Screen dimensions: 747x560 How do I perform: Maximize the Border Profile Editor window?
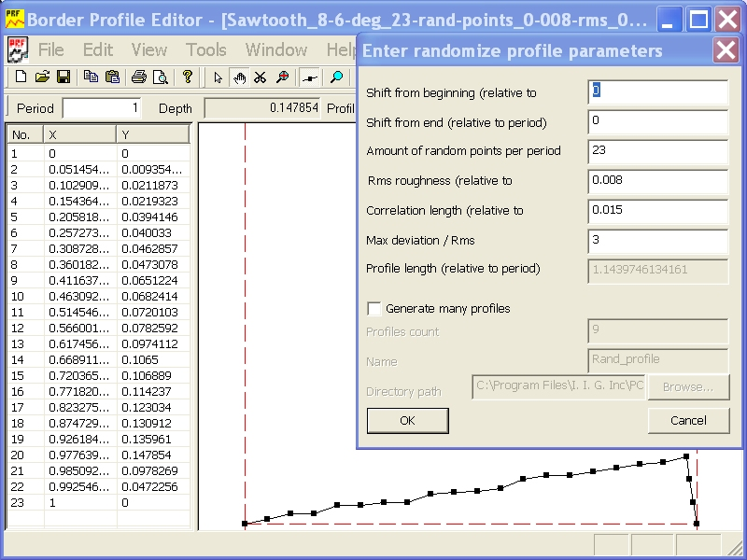(698, 19)
